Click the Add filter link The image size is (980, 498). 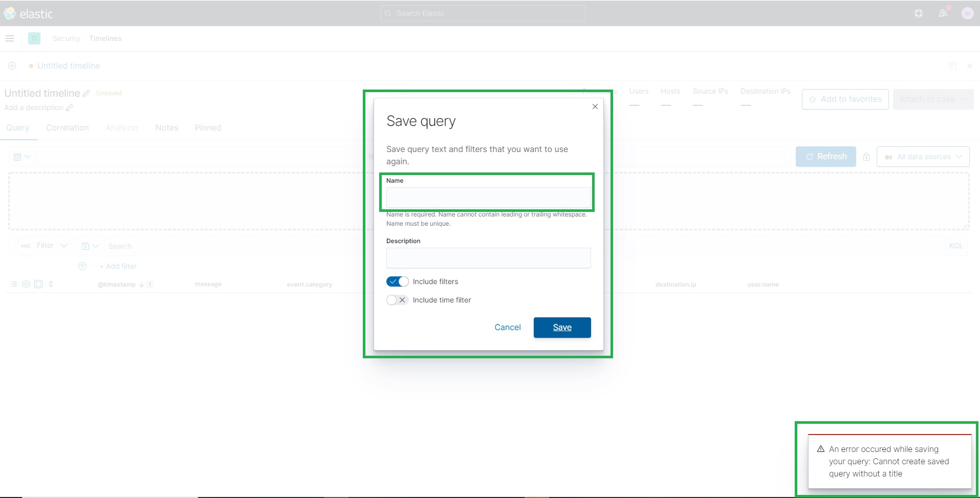(x=118, y=266)
